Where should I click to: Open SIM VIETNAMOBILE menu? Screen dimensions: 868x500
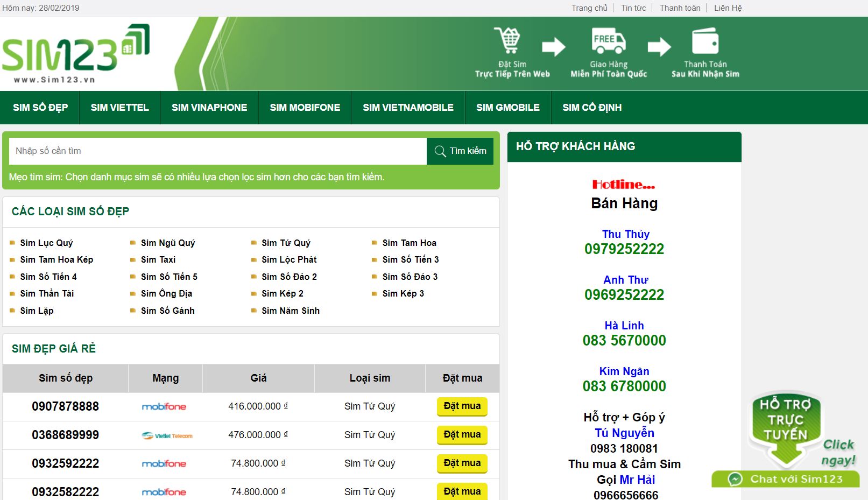coord(408,108)
